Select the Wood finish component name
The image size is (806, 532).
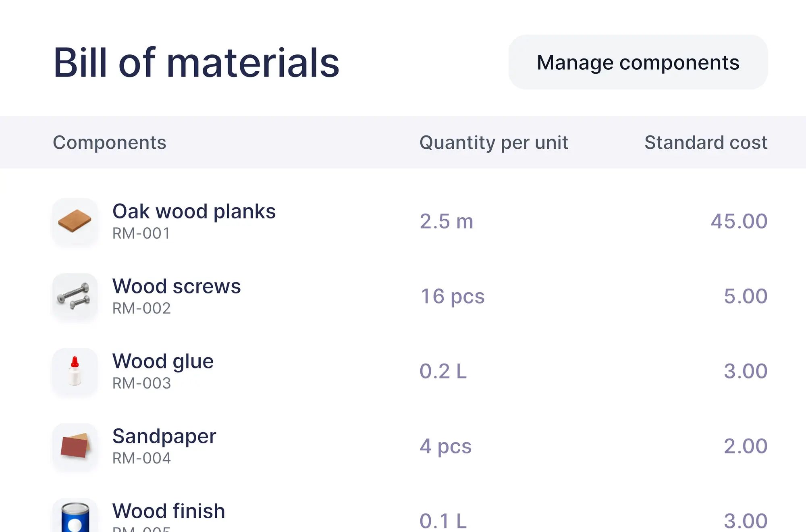[168, 511]
